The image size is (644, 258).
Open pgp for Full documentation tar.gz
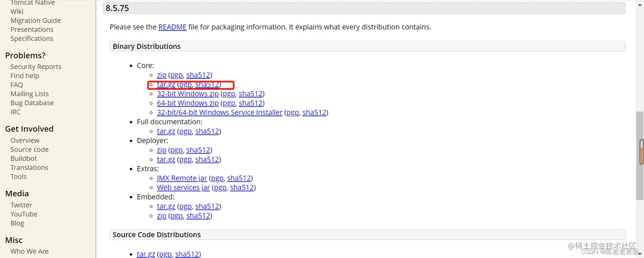coord(185,131)
